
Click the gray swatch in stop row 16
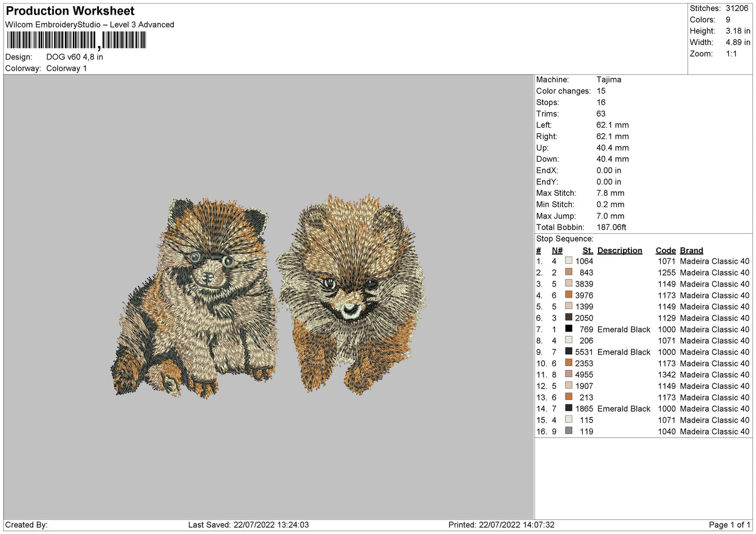tap(568, 430)
